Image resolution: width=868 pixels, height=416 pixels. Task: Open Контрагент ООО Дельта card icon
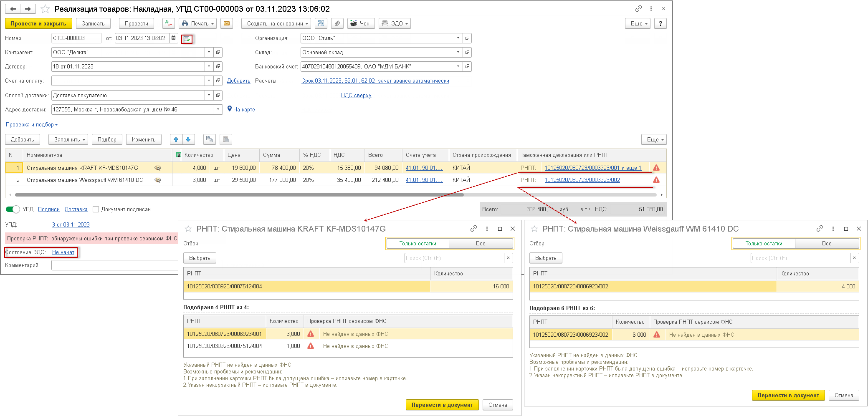coord(218,52)
